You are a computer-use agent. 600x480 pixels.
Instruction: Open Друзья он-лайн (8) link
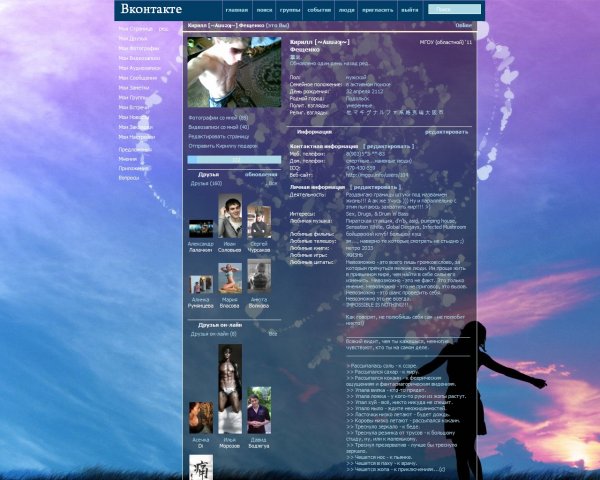(214, 334)
